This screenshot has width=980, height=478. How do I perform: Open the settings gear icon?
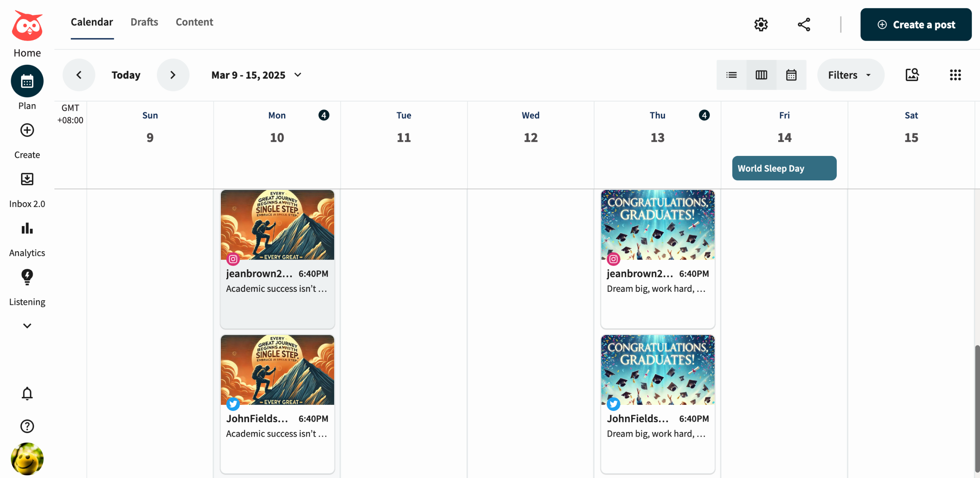click(x=761, y=25)
